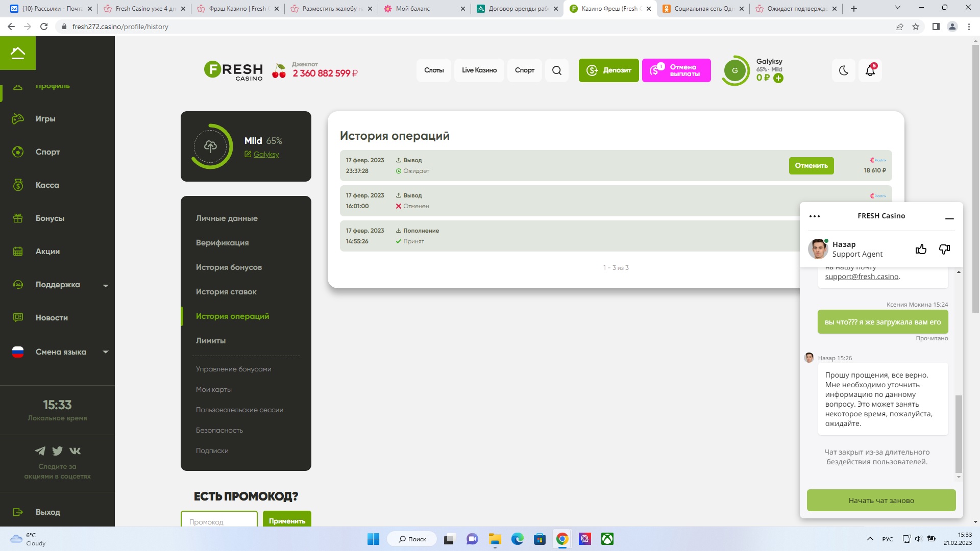Collapse sidebar with the home arrow icon
The height and width of the screenshot is (551, 980).
18,53
